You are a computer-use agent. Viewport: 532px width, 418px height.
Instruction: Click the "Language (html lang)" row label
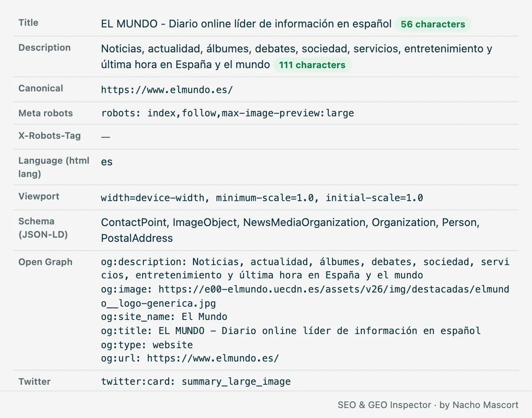pos(54,167)
